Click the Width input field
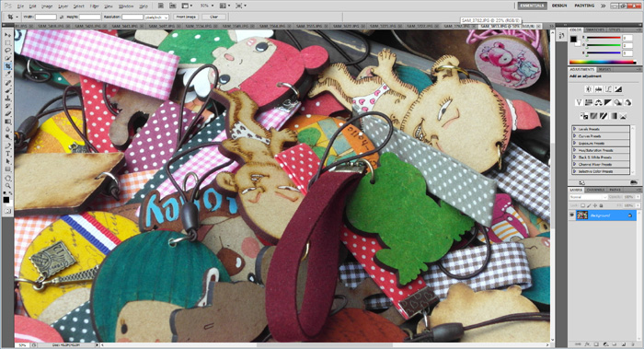Image resolution: width=644 pixels, height=349 pixels. tap(46, 17)
